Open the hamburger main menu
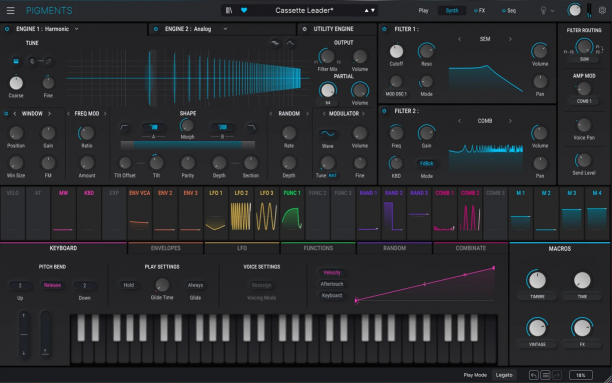612x383 pixels. (11, 11)
